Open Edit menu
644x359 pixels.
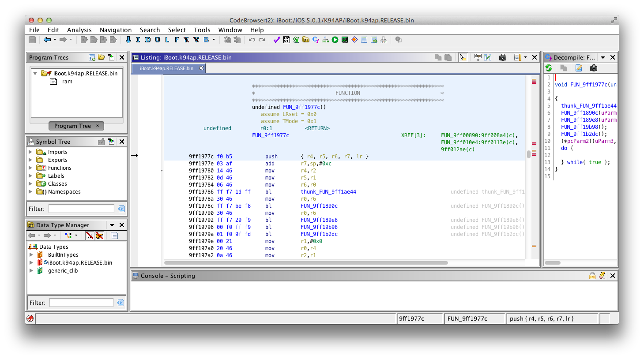(x=53, y=30)
